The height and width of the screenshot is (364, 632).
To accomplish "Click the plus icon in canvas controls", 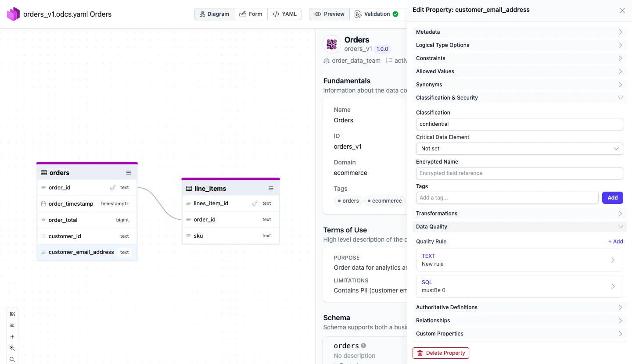I will 12,337.
